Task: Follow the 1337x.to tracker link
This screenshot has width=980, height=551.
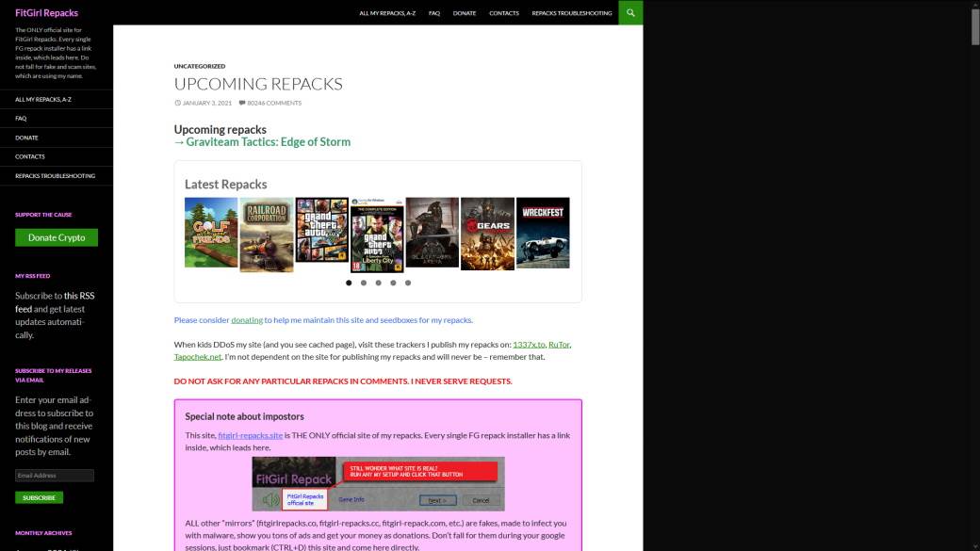Action: click(x=529, y=345)
